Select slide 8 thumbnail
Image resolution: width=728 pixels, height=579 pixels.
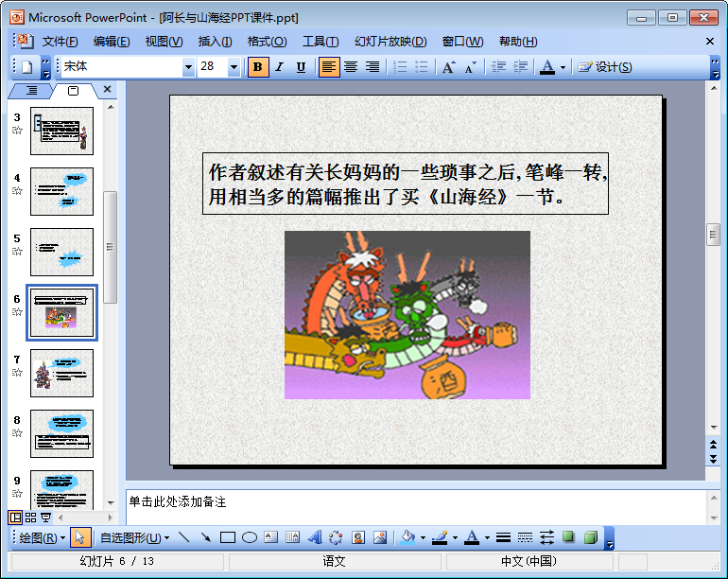tap(61, 433)
